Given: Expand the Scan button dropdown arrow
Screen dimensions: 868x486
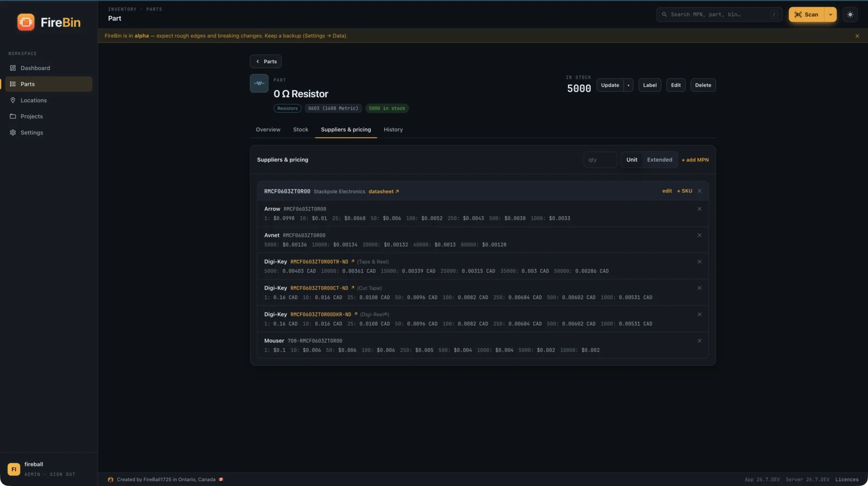Looking at the screenshot, I should [831, 15].
